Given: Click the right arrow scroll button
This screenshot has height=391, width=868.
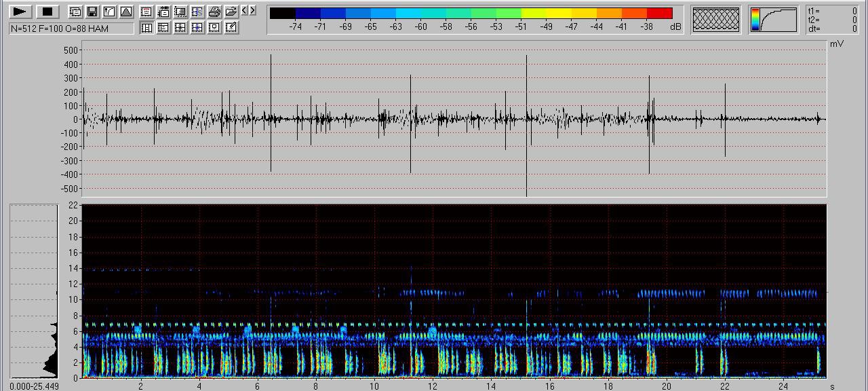Looking at the screenshot, I should [x=253, y=11].
